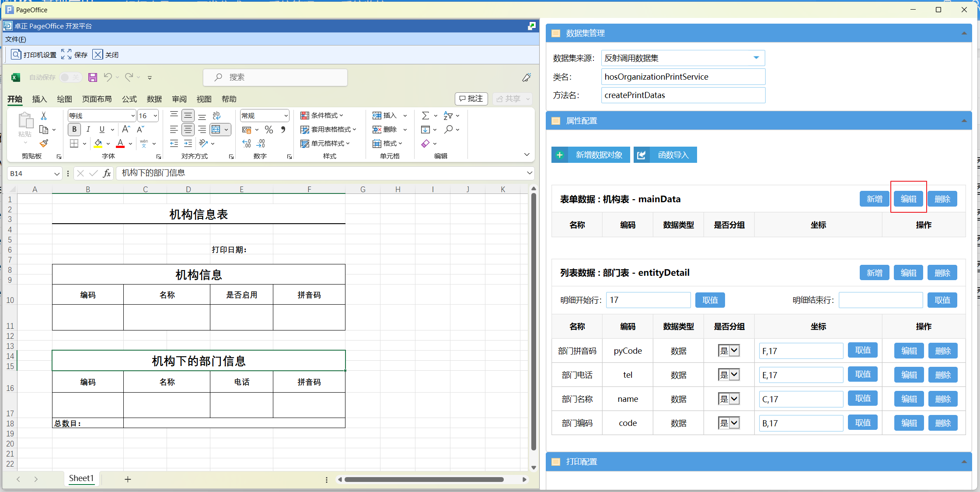Open 是否分组 dropdown for pyCode row
Viewport: 980px width, 492px height.
pyautogui.click(x=729, y=351)
